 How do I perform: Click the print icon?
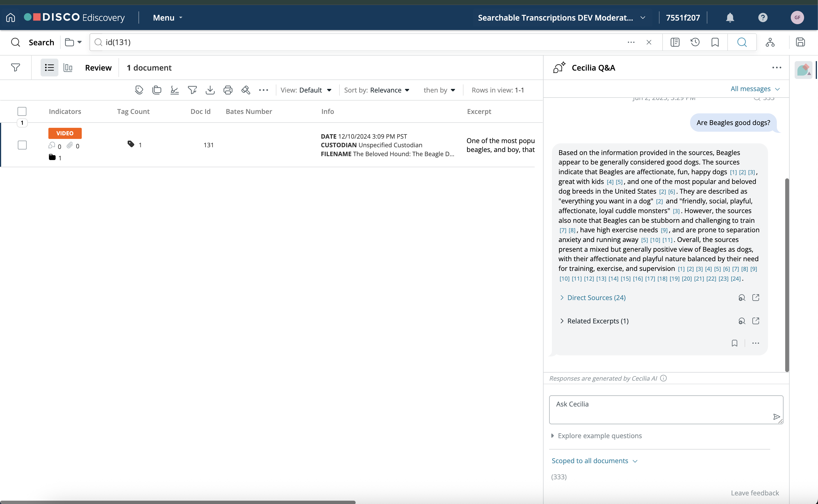pos(228,90)
